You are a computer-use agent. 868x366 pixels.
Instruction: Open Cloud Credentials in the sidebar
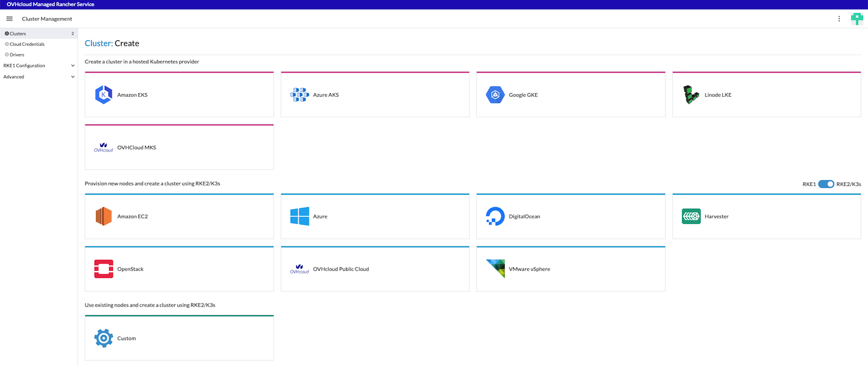tap(27, 44)
